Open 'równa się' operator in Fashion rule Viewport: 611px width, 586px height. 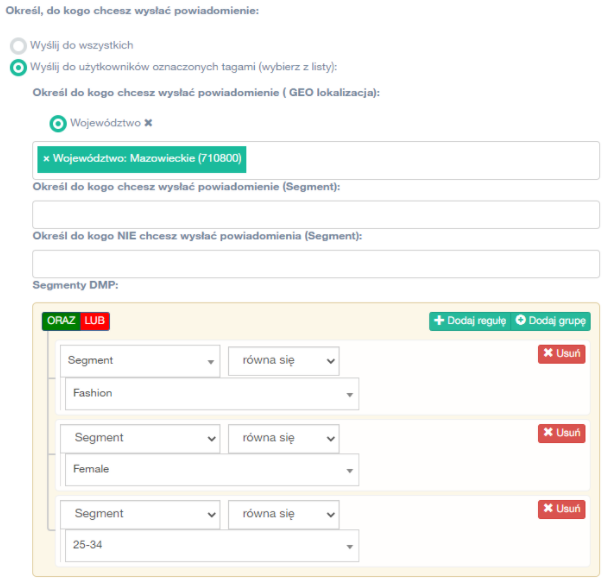284,361
